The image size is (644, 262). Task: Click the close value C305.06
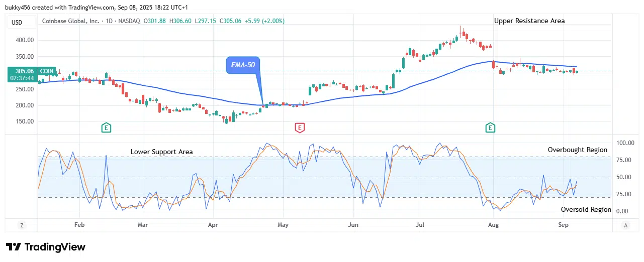[x=230, y=21]
